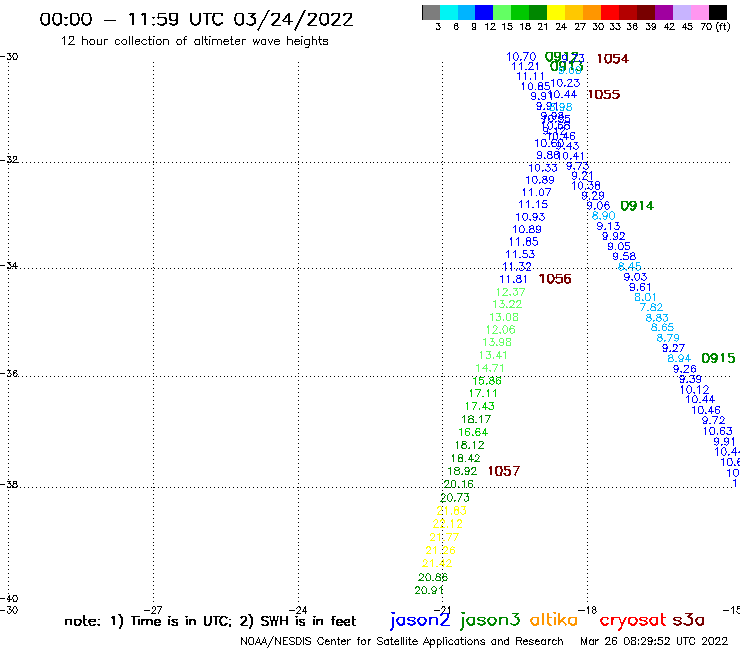Click the wave height value '22.12'
This screenshot has width=740, height=650.
448,524
